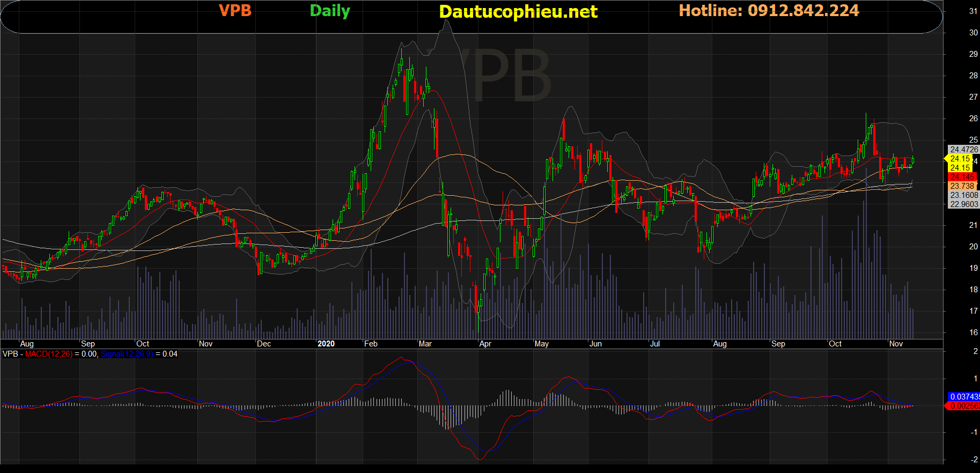Click the Jul date axis label
Viewport: 980px width, 473px height.
655,344
